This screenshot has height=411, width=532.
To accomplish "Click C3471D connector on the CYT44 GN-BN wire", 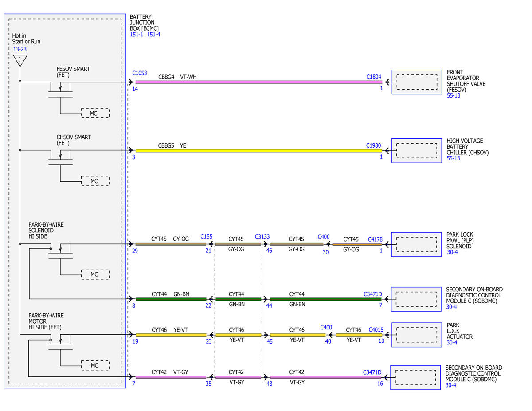I will point(373,294).
